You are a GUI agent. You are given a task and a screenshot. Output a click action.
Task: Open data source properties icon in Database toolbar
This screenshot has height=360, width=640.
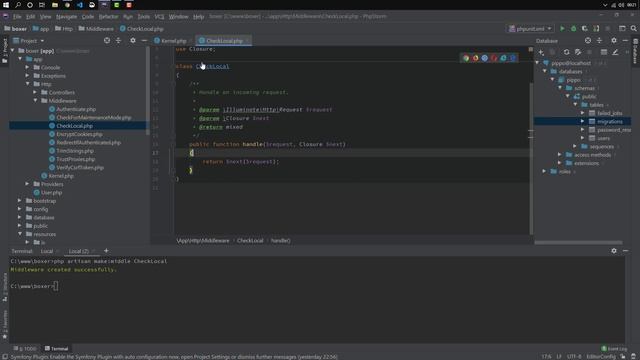pos(578,52)
